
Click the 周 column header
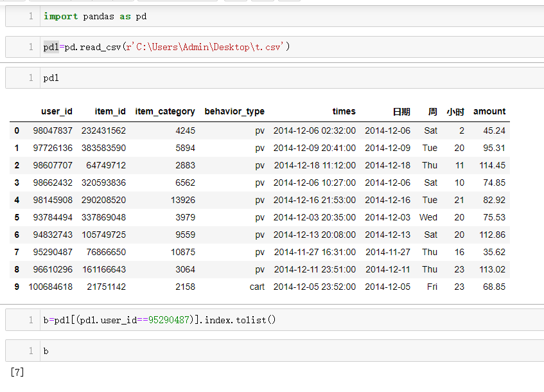click(x=433, y=112)
